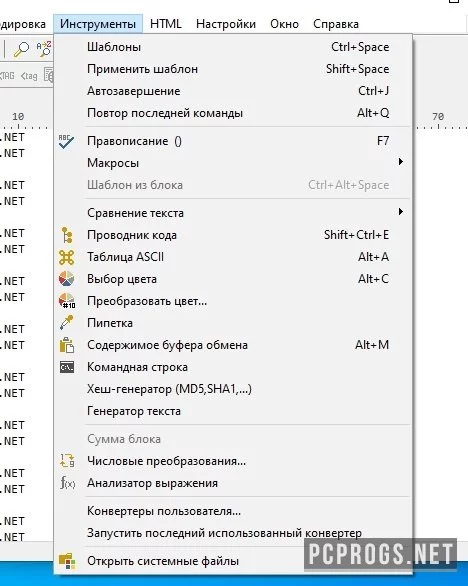Open the Окно menu

(x=284, y=24)
